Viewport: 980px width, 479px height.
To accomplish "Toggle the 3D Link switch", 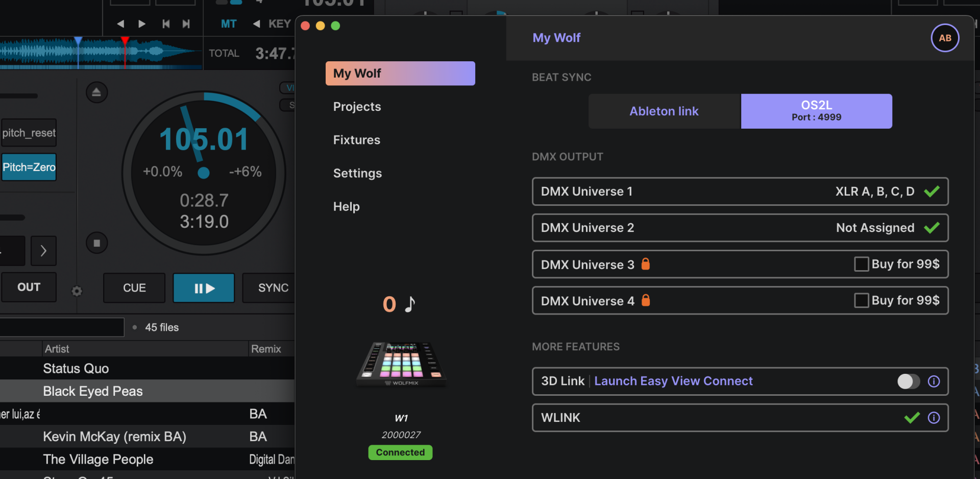I will tap(909, 381).
